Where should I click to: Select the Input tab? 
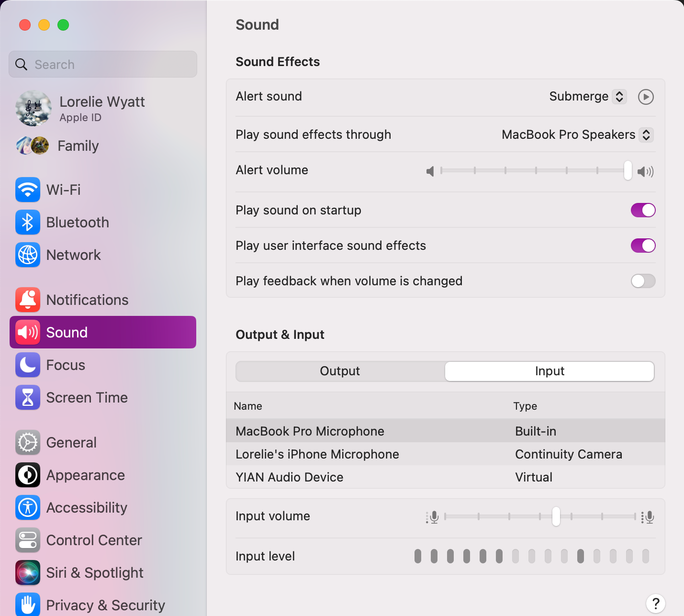549,371
